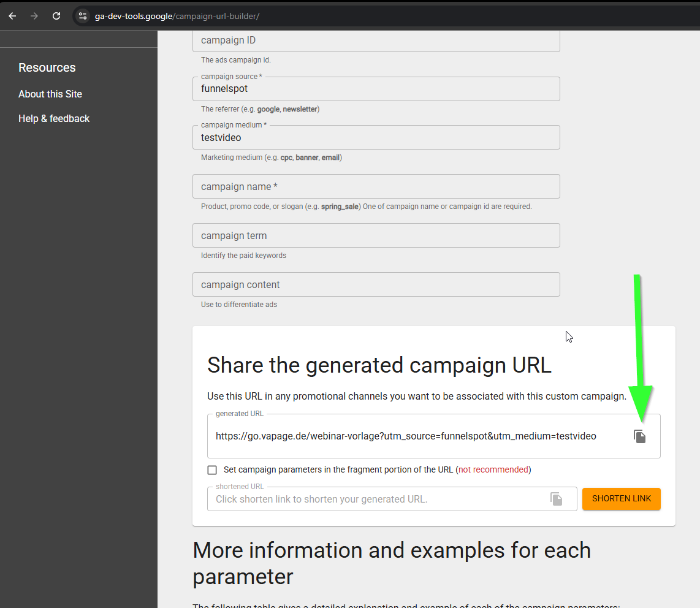Click 'The ads campaign id.' hint text

(236, 60)
